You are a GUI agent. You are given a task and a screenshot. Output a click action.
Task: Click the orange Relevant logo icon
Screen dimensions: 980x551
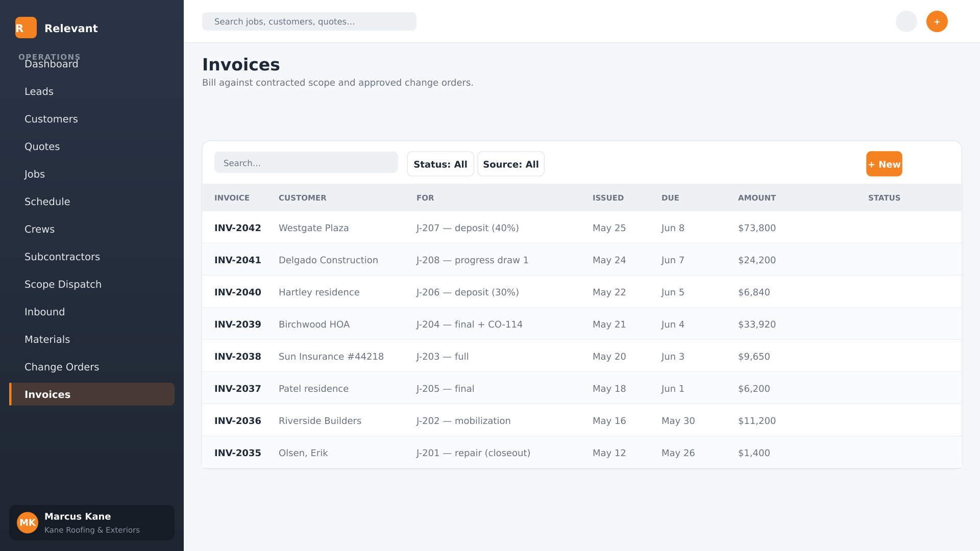(x=26, y=28)
